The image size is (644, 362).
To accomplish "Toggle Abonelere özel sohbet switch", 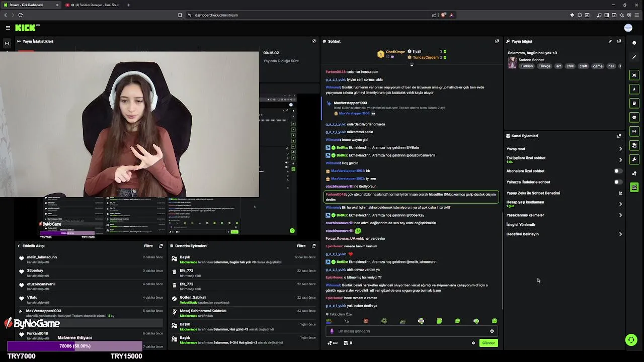I will (618, 171).
